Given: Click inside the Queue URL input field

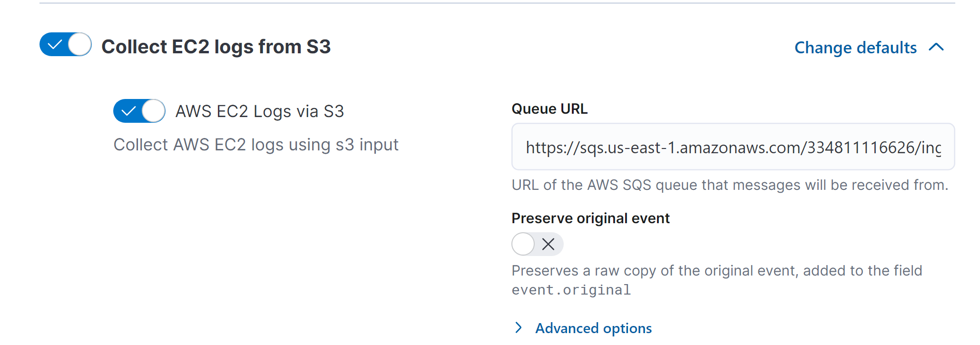Looking at the screenshot, I should (x=733, y=147).
